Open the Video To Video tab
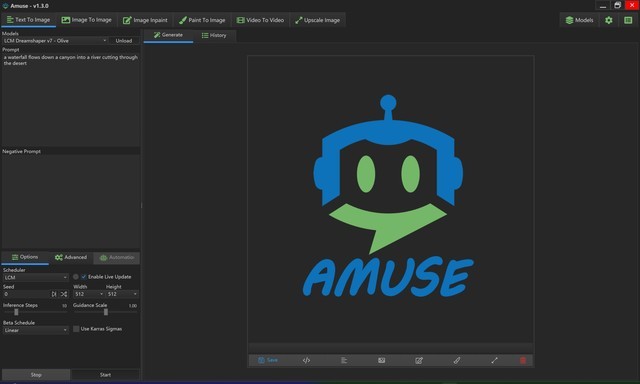Viewport: 640px width, 384px height. coord(260,20)
